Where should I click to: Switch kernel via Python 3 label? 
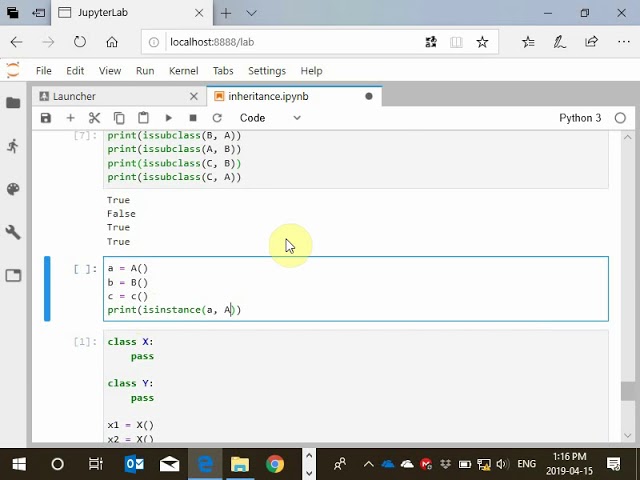pyautogui.click(x=580, y=118)
